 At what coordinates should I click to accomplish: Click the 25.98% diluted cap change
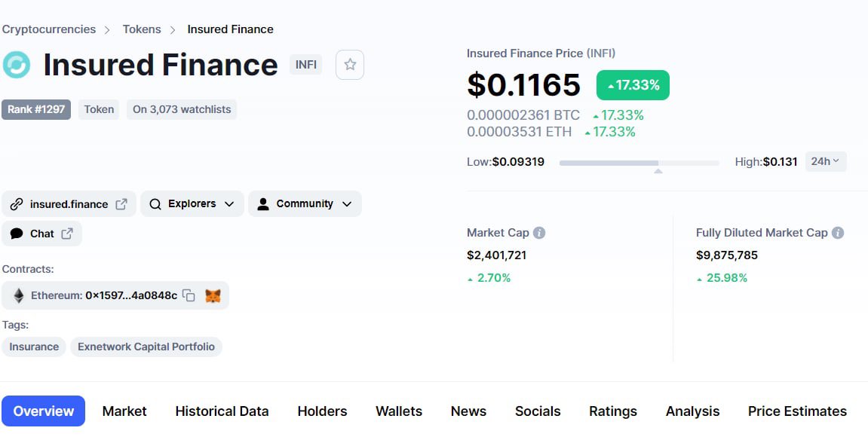pyautogui.click(x=722, y=278)
